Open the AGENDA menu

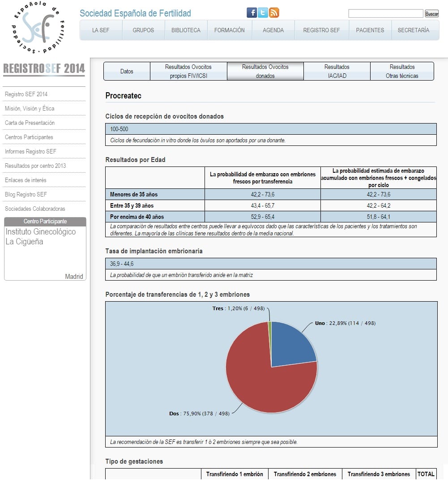click(273, 30)
